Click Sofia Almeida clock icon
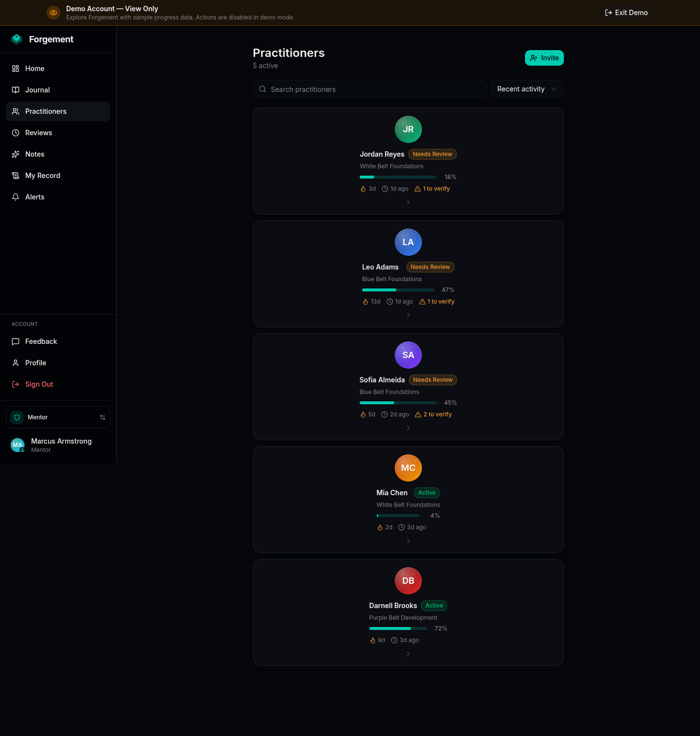700x736 pixels. tap(385, 414)
